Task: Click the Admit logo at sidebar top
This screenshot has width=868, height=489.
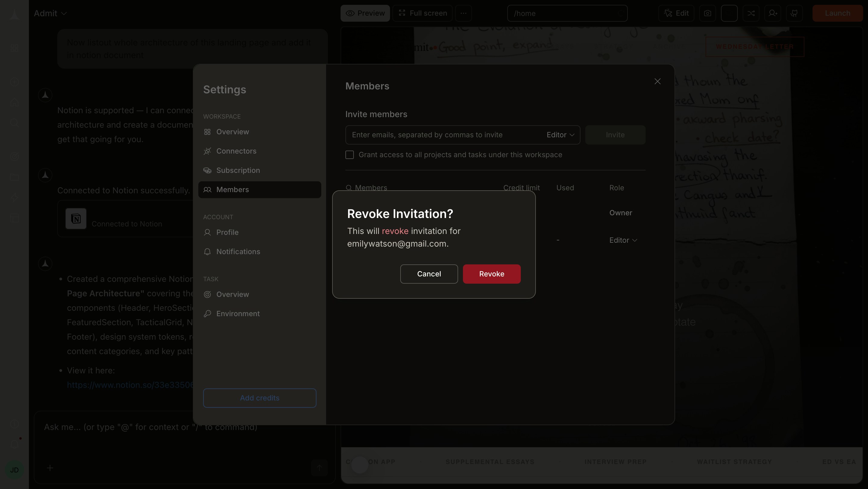Action: [x=14, y=15]
